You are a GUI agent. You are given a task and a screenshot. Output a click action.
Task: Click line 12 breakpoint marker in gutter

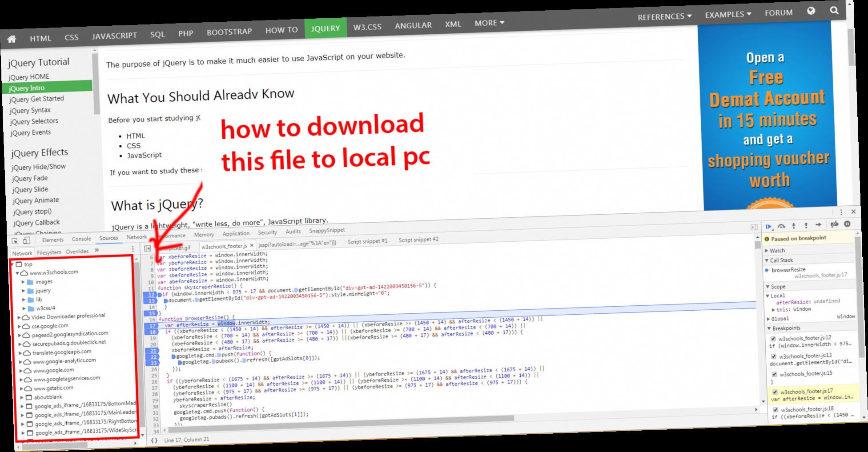(150, 295)
